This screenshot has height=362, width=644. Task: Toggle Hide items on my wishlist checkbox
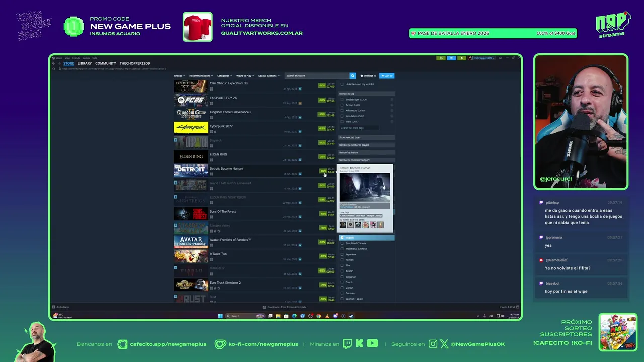tap(342, 84)
